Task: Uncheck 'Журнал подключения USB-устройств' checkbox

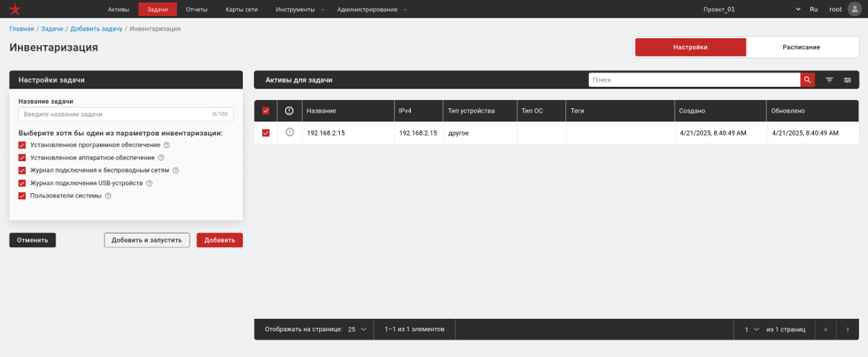Action: tap(22, 183)
